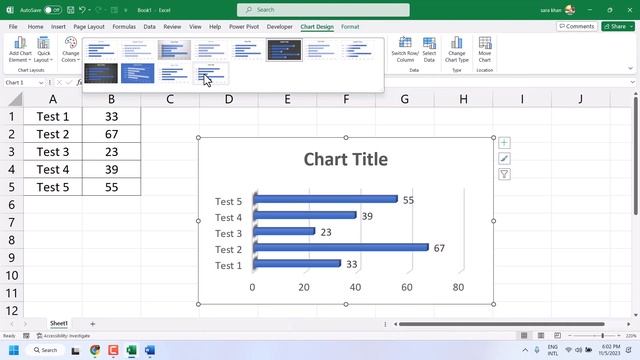Switch to Normal view icon
Screen dimensions: 640x360
coord(524,336)
